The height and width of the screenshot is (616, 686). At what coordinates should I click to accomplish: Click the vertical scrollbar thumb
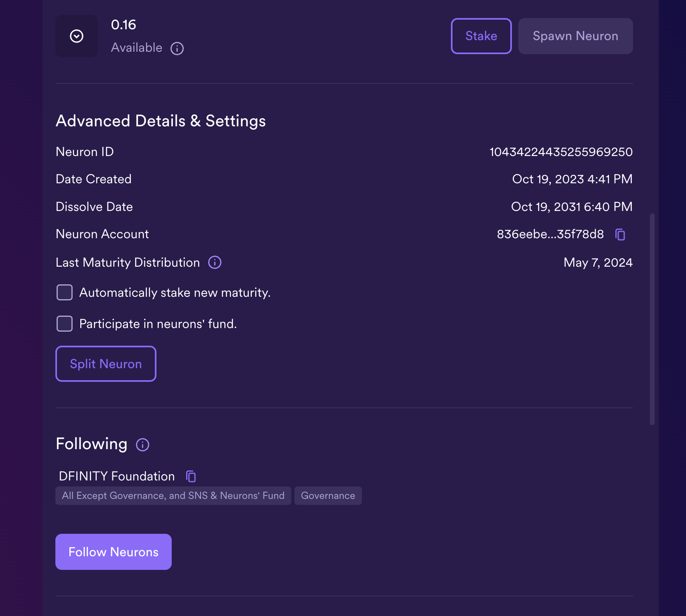[x=652, y=319]
